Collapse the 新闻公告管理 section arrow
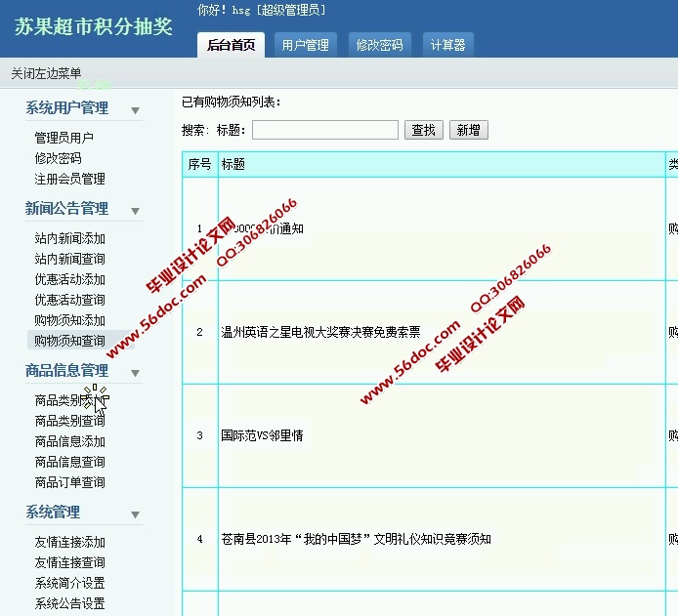The width and height of the screenshot is (678, 616). pos(136,211)
